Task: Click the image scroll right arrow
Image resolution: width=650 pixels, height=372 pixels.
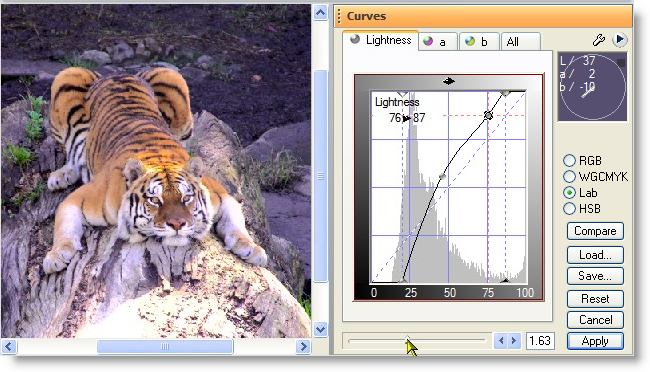Action: [x=303, y=346]
